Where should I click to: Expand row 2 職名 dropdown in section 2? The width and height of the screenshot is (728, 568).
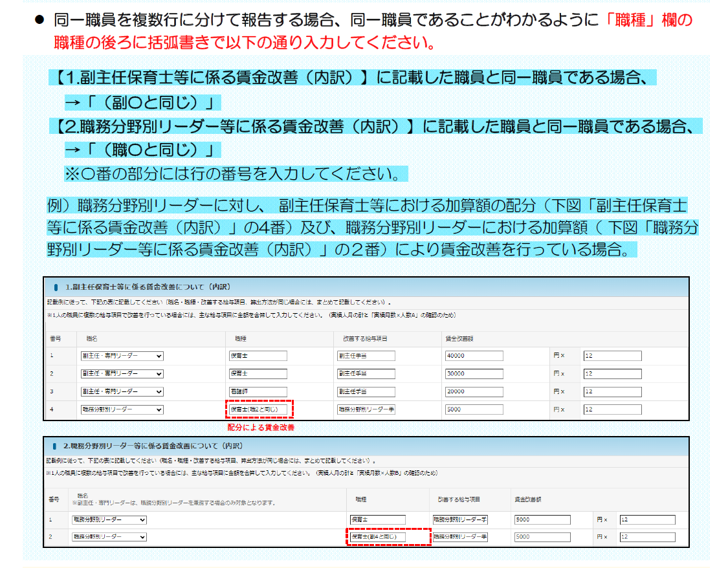coord(109,537)
